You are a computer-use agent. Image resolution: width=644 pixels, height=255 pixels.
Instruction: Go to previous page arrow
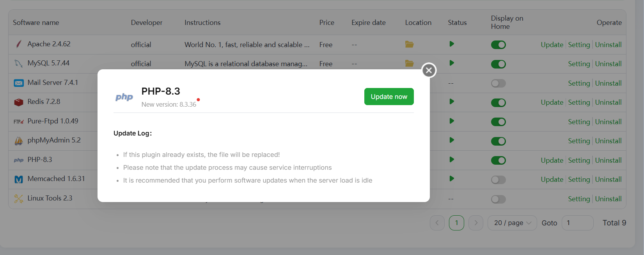coord(437,223)
